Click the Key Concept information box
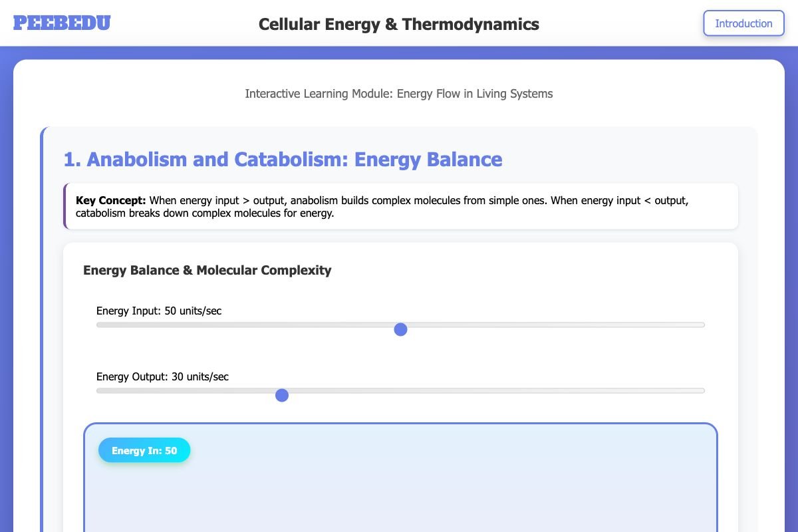 click(x=399, y=206)
